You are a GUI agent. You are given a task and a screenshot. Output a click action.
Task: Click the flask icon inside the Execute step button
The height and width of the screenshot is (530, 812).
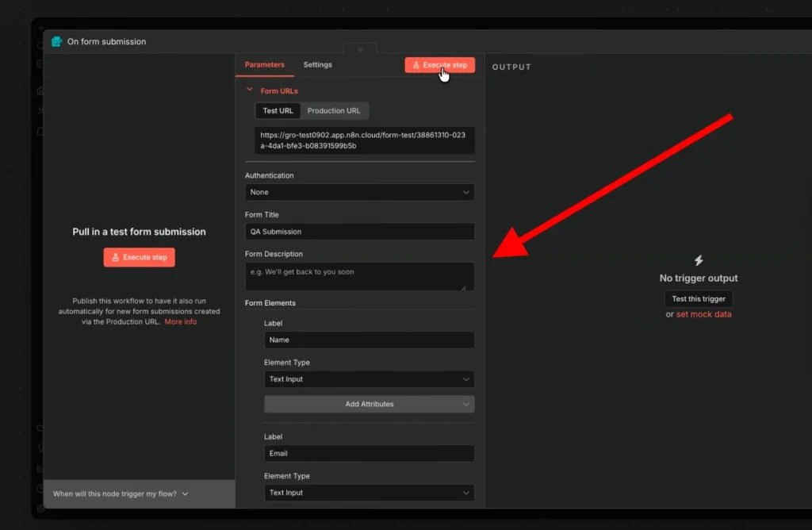pos(416,64)
